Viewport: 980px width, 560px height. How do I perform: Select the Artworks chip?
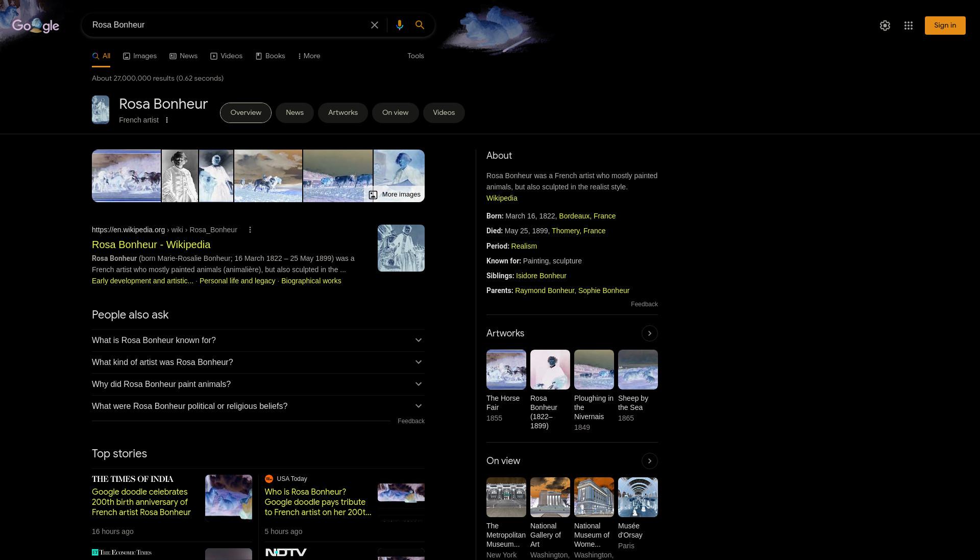(x=343, y=113)
